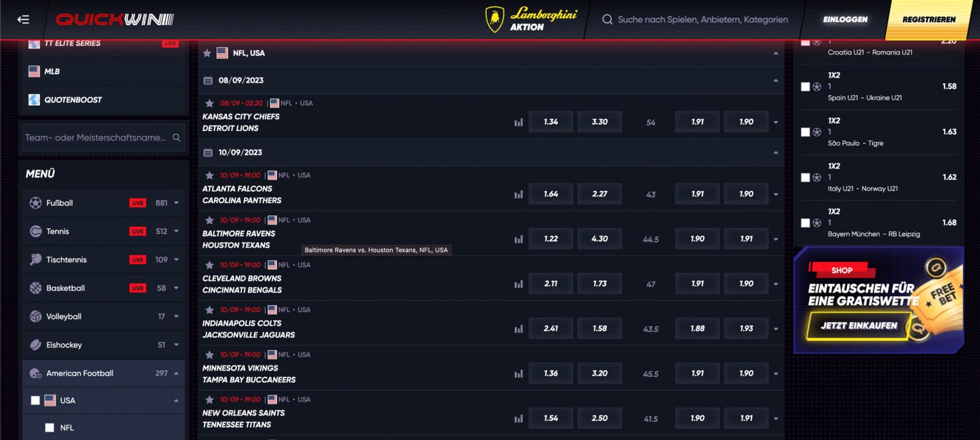
Task: Collapse the American Football category arrow
Action: click(176, 373)
